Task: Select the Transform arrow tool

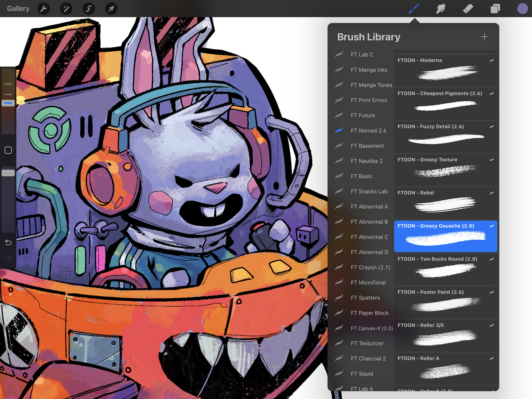Action: 111,9
